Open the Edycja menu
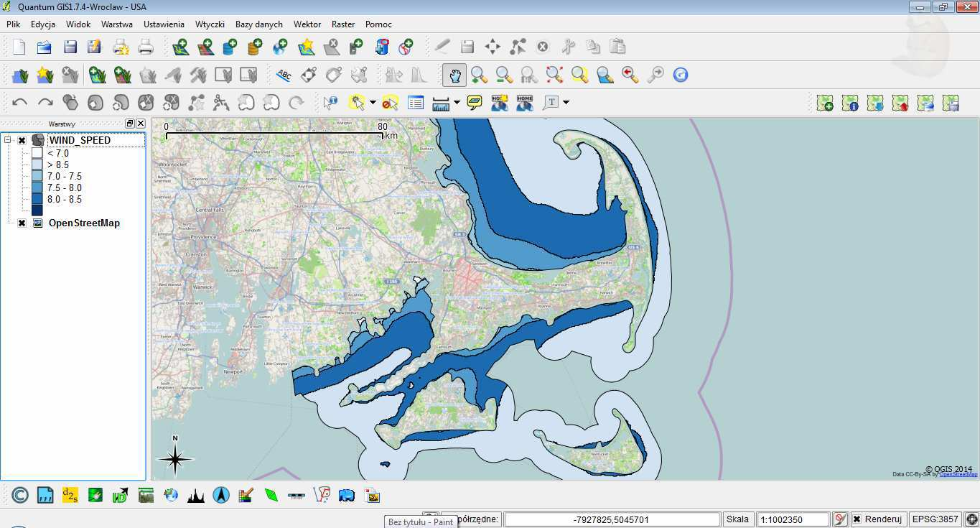Viewport: 980px width, 528px height. pos(43,24)
